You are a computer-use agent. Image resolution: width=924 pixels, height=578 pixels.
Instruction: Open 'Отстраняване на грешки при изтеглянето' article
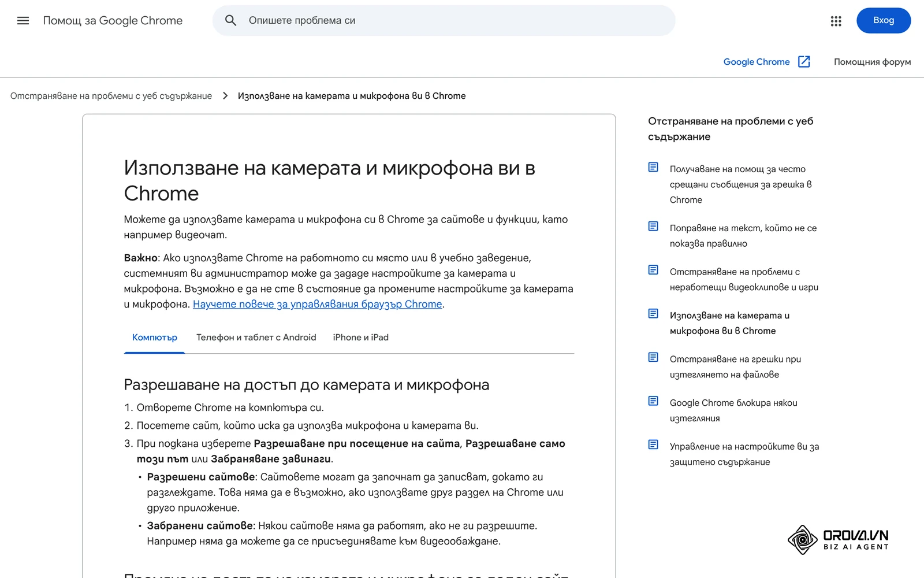(735, 366)
